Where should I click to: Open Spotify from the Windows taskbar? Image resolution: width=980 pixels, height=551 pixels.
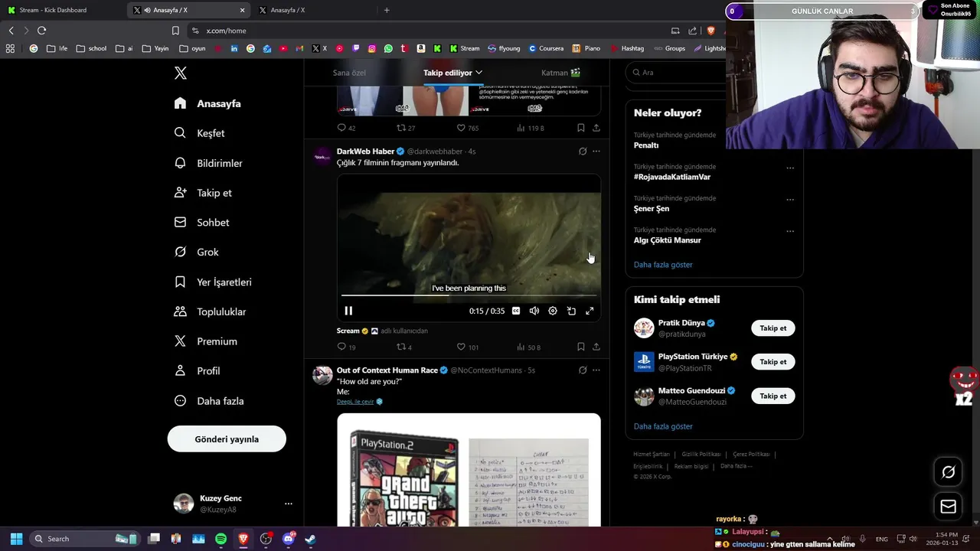tap(220, 539)
